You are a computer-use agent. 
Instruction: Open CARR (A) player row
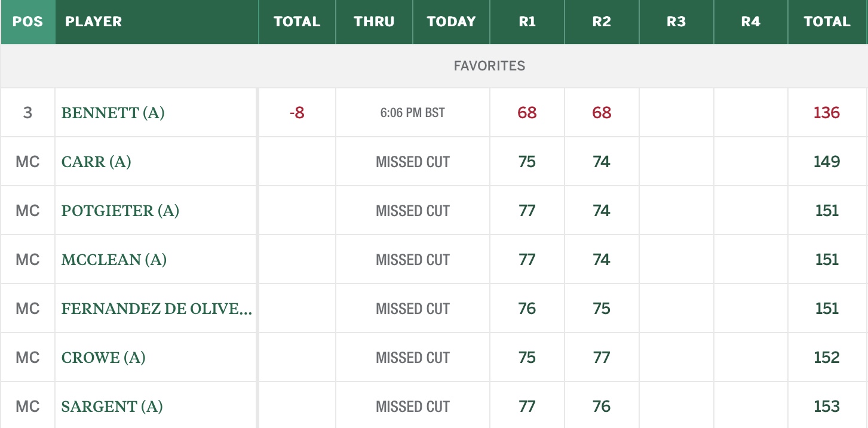point(96,162)
